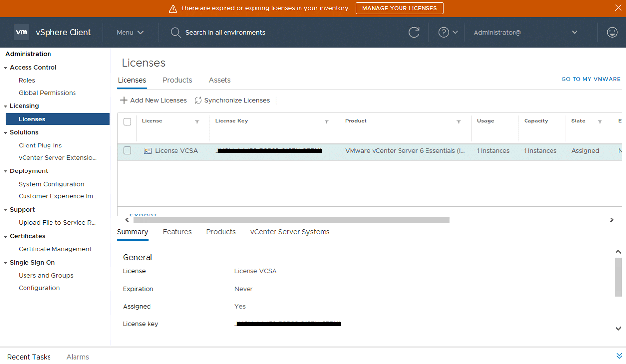The height and width of the screenshot is (364, 626).
Task: Click the License VCSA row icon
Action: [x=148, y=151]
